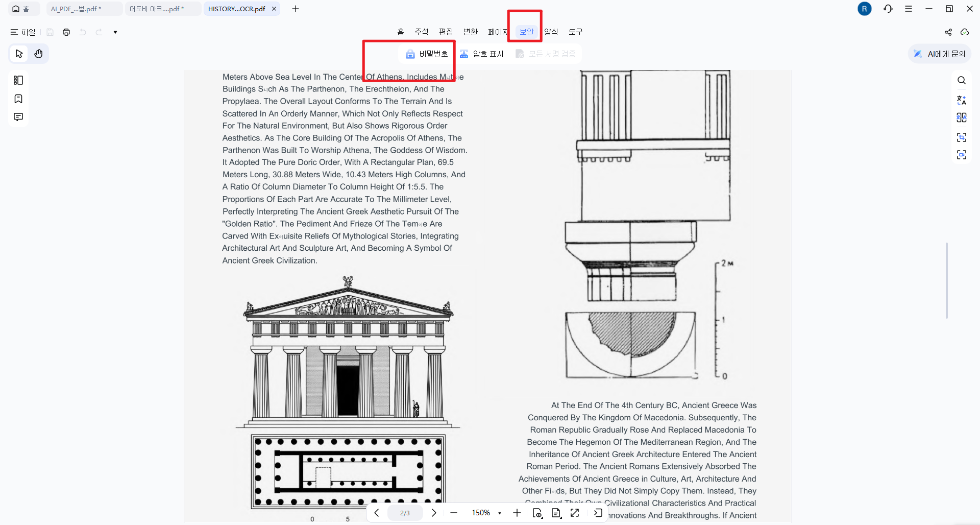Switch to the 도구 tab

576,32
